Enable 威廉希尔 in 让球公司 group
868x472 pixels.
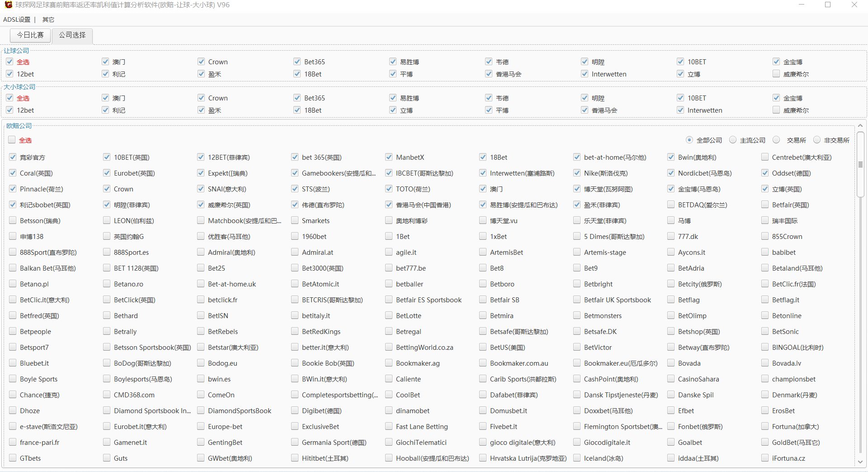776,74
